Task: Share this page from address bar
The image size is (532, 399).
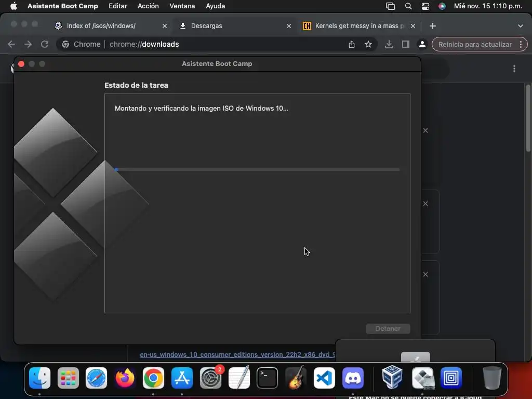Action: tap(352, 45)
